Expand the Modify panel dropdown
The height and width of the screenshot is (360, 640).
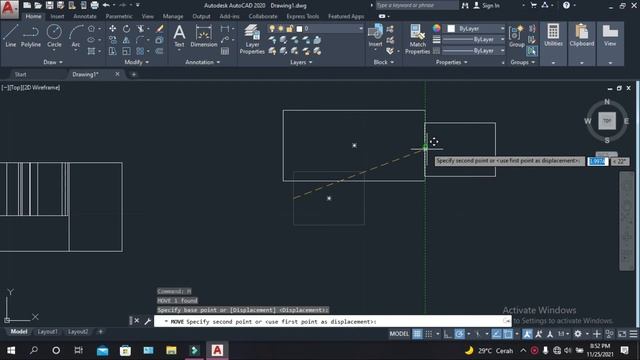click(137, 62)
